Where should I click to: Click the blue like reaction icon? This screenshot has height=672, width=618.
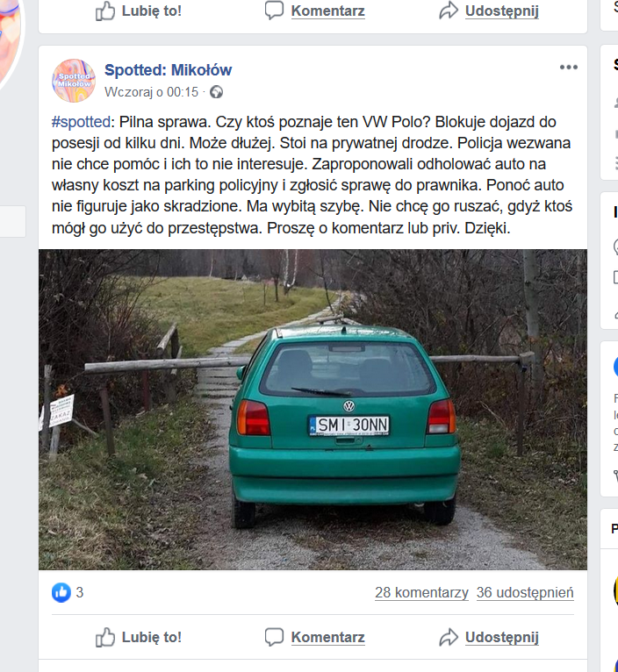pos(61,593)
